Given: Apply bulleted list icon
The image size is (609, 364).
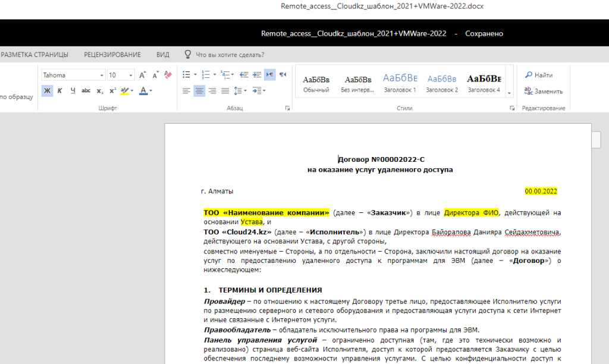Looking at the screenshot, I should [x=186, y=74].
